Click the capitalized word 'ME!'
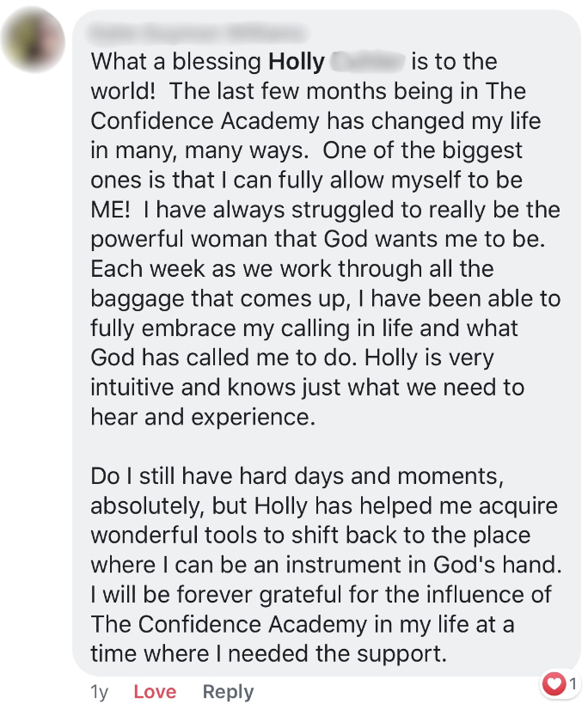This screenshot has width=588, height=710. (x=109, y=210)
